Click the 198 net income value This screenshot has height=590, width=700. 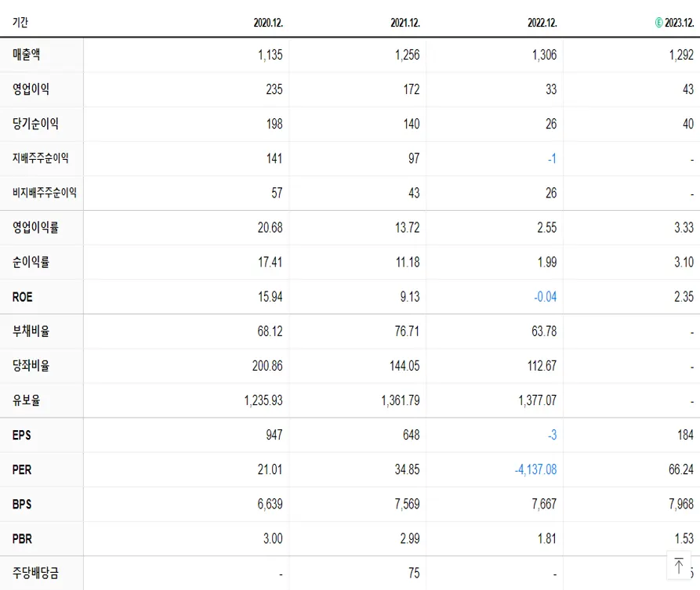pos(274,124)
